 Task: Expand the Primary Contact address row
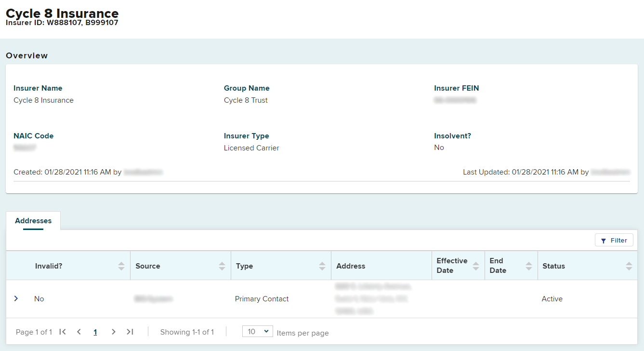coord(16,299)
